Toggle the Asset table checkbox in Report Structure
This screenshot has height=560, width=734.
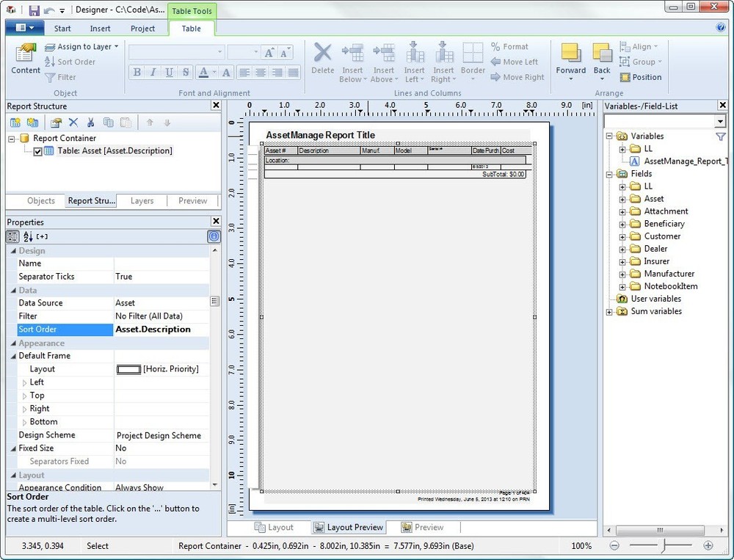38,150
